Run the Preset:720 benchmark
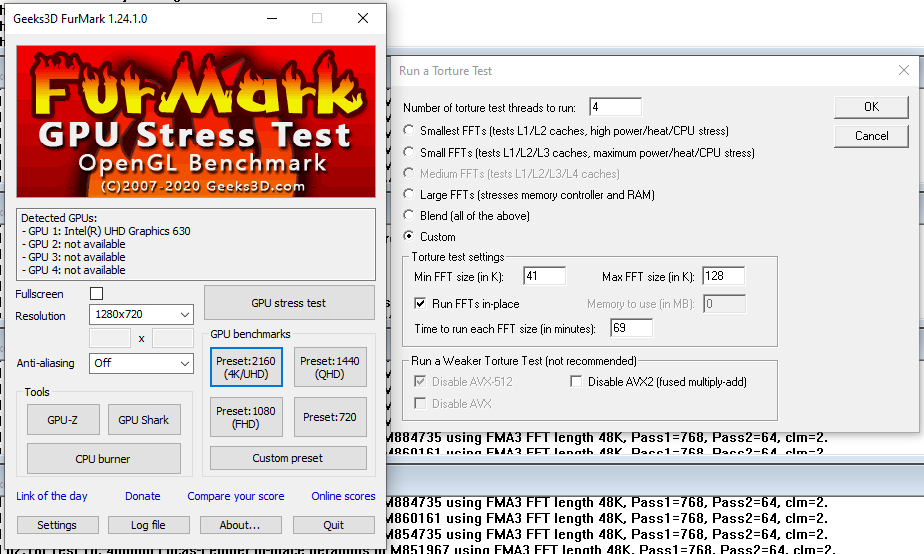 [330, 417]
